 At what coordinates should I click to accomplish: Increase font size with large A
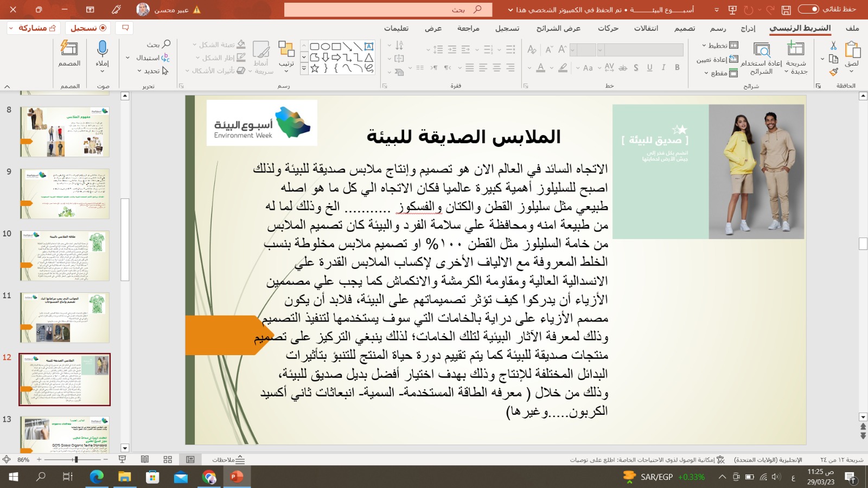(x=563, y=50)
